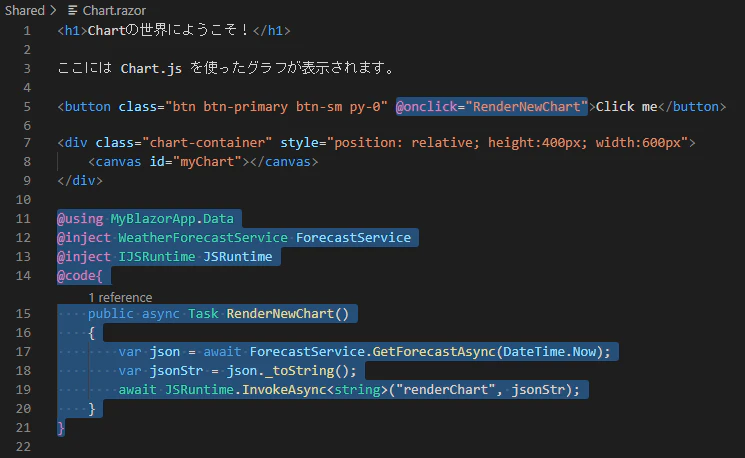This screenshot has height=458, width=745.
Task: Click the @code{ directive
Action: pyautogui.click(x=80, y=276)
